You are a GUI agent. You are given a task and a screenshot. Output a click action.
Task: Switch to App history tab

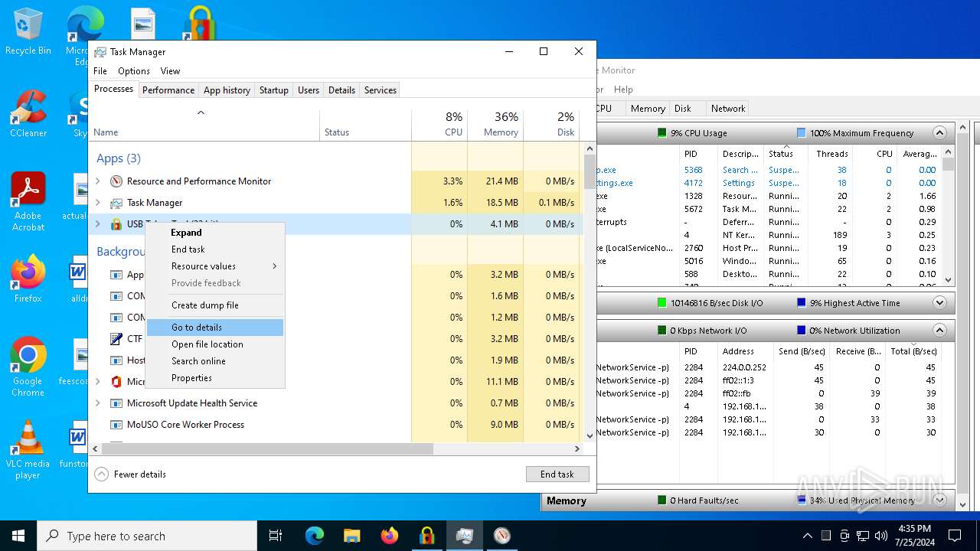point(227,90)
